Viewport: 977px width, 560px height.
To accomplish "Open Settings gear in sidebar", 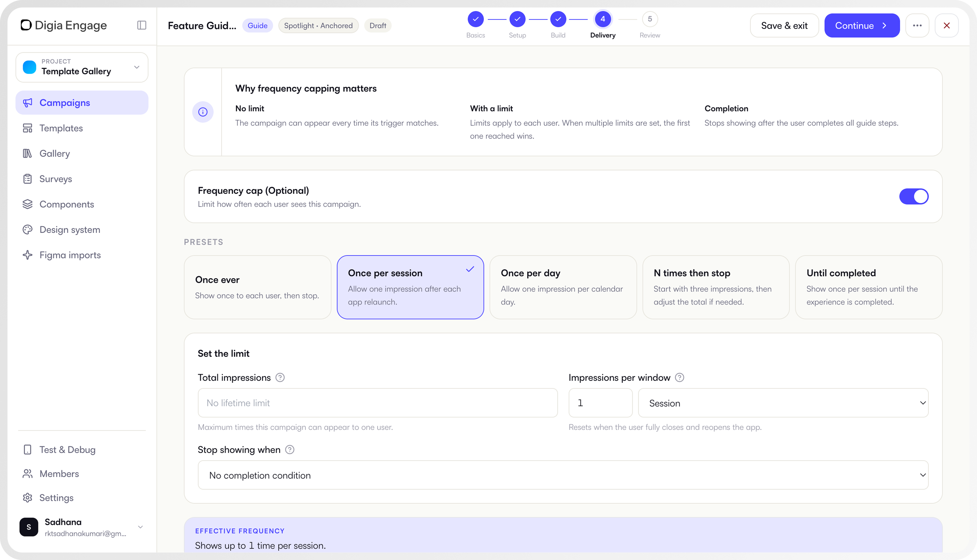I will click(x=27, y=498).
